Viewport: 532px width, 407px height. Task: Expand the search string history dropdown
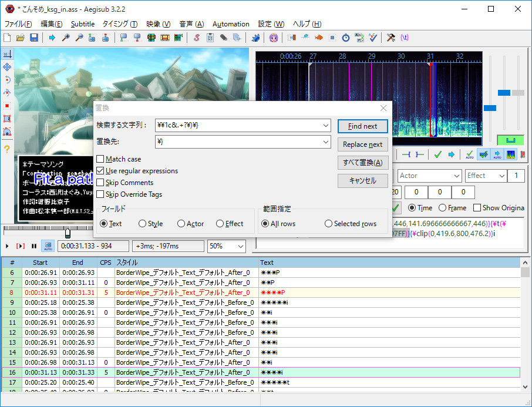coord(326,126)
